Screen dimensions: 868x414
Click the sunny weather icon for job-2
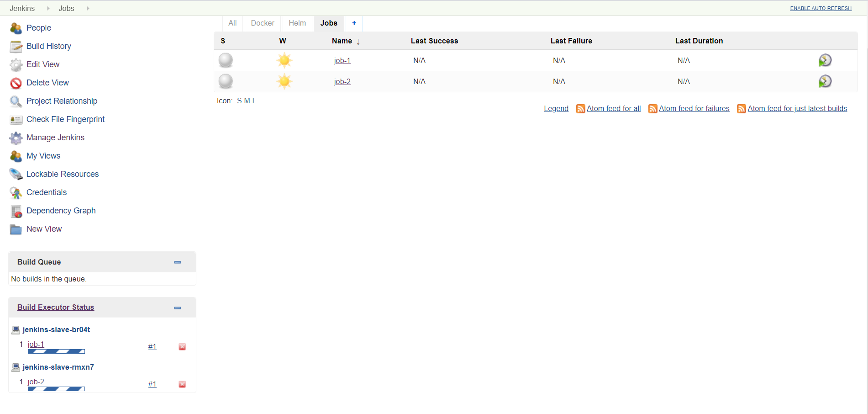click(284, 81)
